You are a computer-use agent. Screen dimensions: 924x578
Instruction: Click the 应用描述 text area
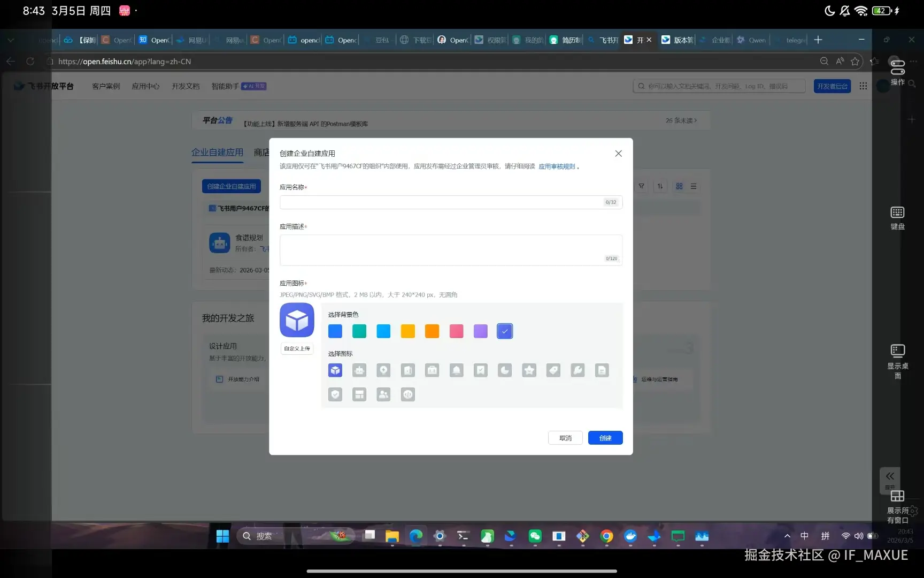[451, 250]
